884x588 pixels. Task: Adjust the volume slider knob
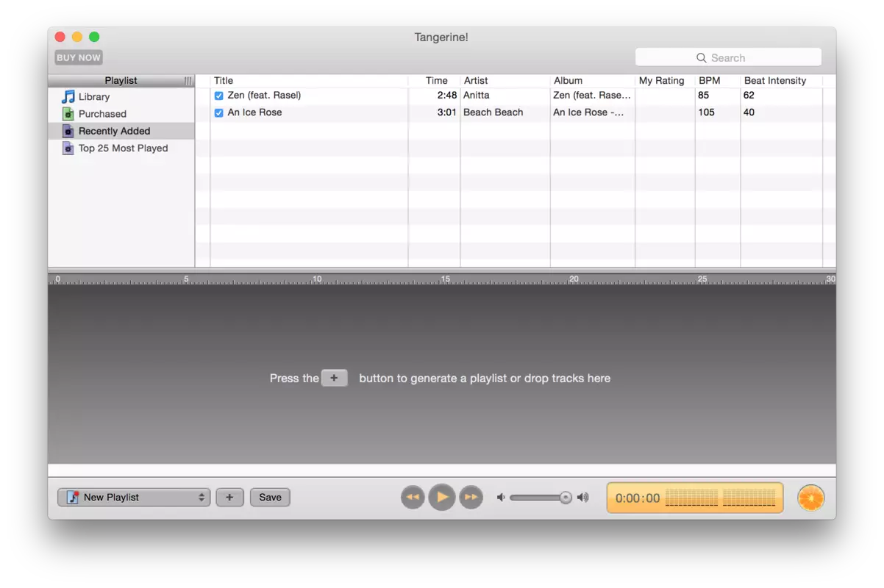click(x=566, y=498)
